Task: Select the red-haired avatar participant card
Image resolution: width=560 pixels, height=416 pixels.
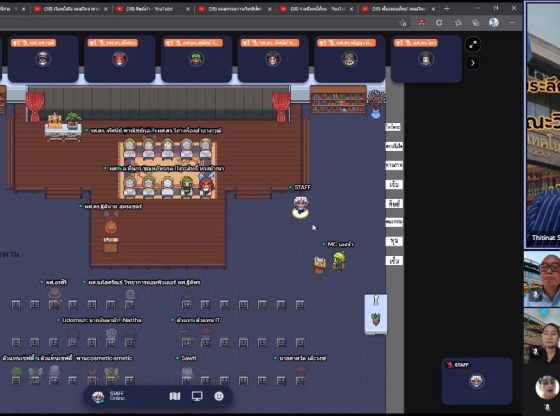Action: coord(120,59)
